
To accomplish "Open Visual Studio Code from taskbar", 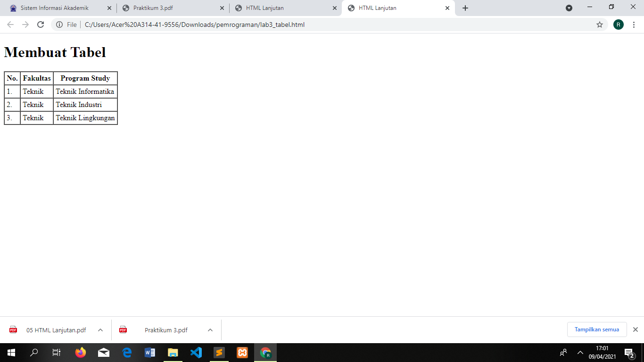I will [196, 352].
